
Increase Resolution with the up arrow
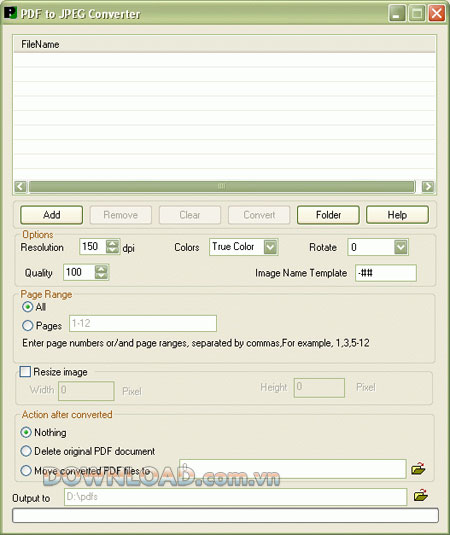pos(112,243)
